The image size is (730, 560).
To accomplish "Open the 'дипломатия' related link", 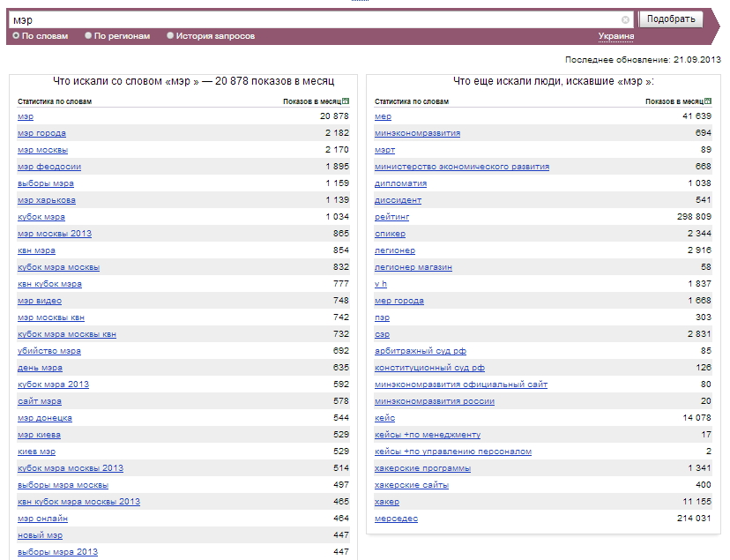I will (401, 183).
